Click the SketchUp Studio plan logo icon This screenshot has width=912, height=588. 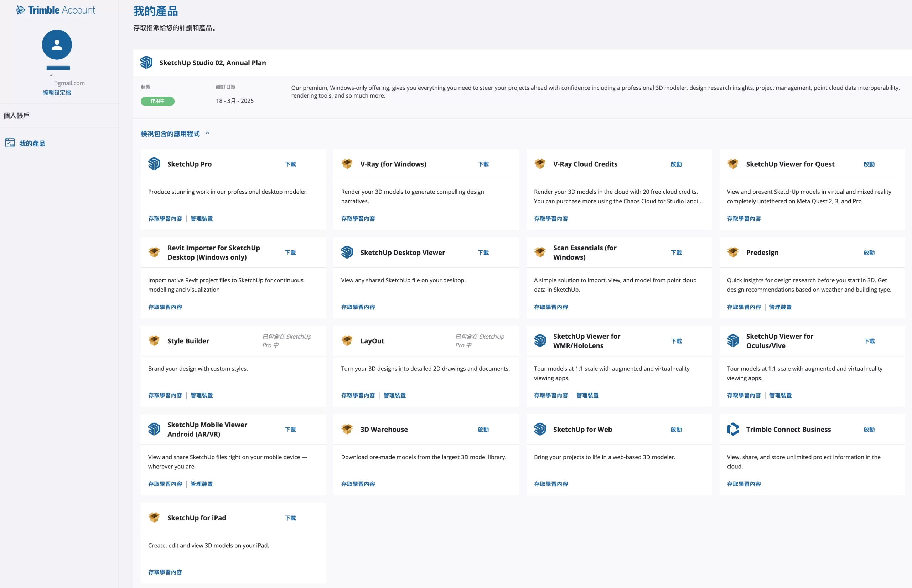(x=146, y=63)
